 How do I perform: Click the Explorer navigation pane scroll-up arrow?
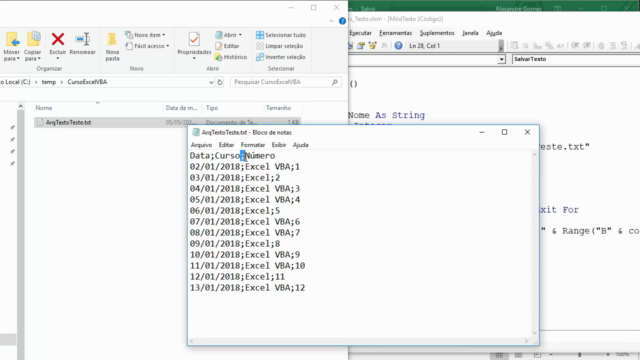[21, 106]
